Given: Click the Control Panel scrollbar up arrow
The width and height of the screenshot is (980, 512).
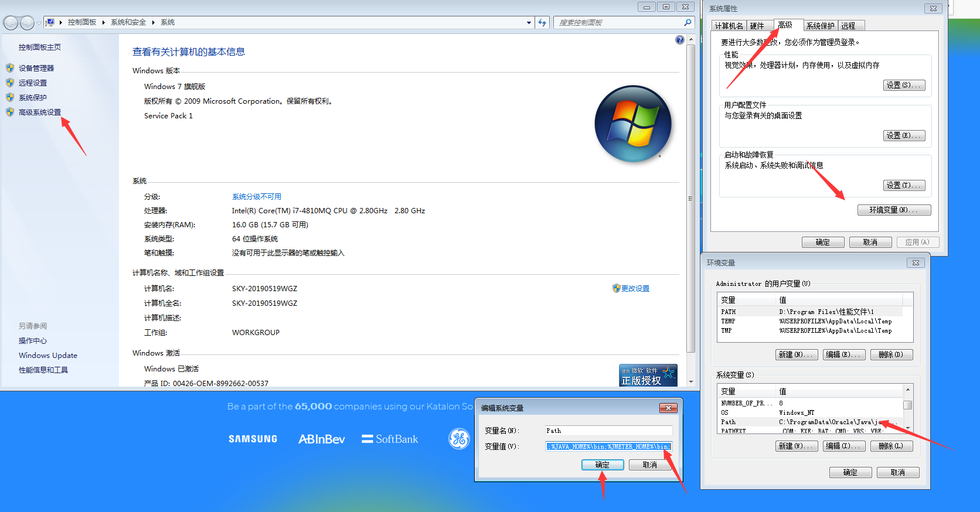Looking at the screenshot, I should (x=691, y=39).
